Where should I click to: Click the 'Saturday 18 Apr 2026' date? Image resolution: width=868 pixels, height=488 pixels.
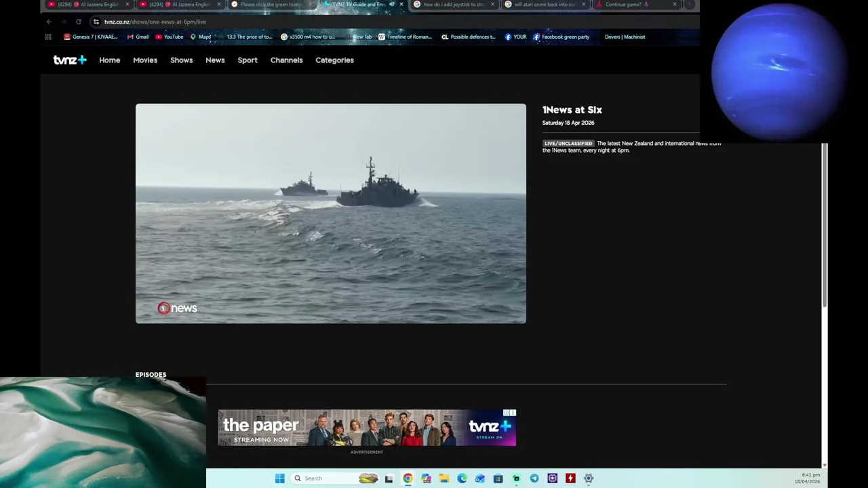click(x=568, y=123)
